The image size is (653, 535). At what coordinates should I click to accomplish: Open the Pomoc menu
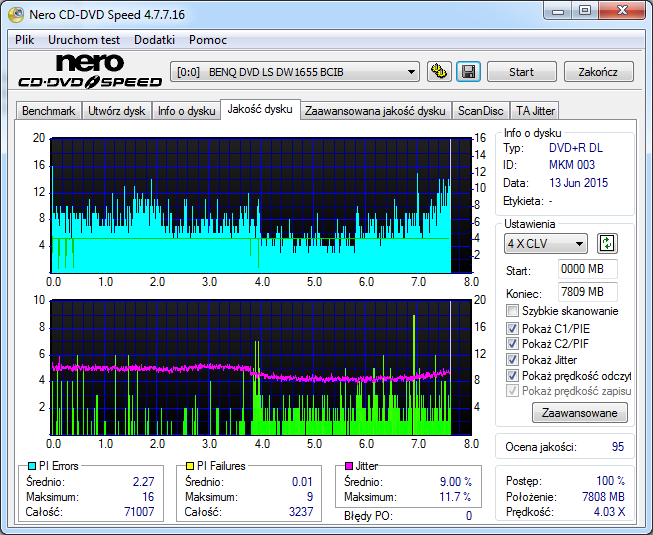click(208, 40)
